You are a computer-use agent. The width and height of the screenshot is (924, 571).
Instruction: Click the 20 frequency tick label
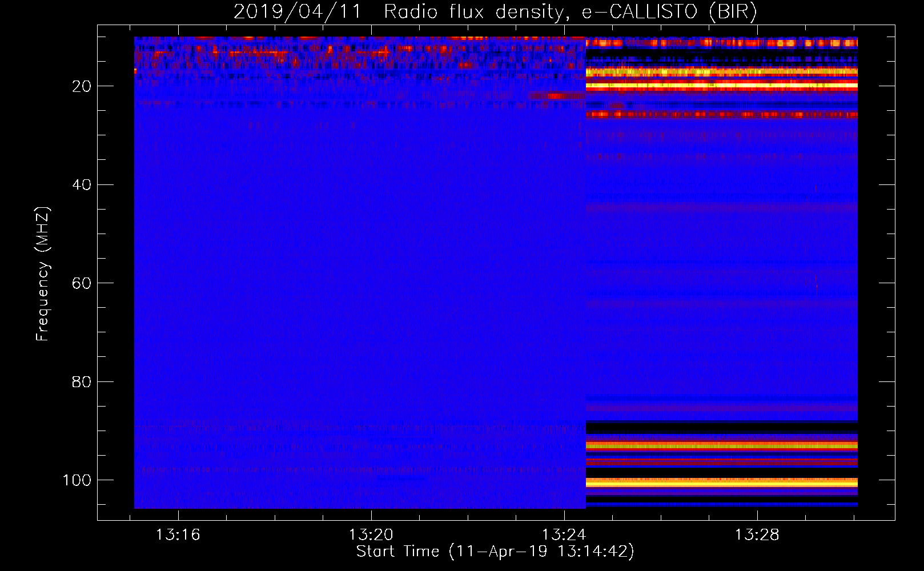82,86
